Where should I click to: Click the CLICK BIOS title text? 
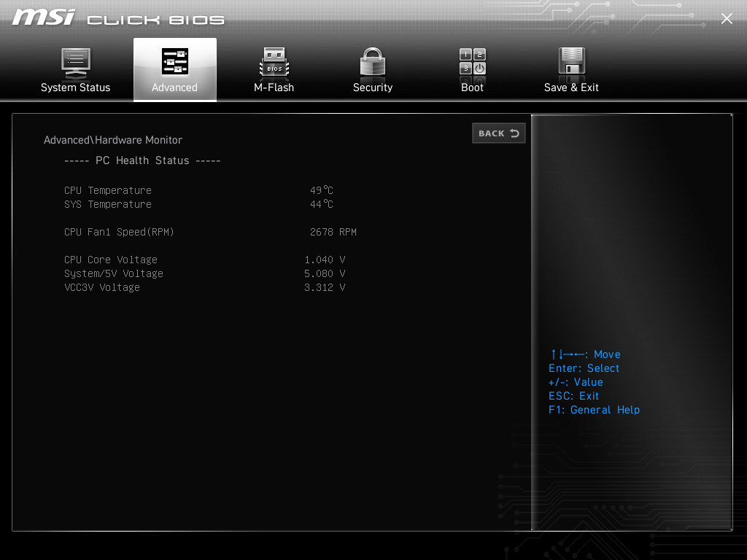point(156,20)
